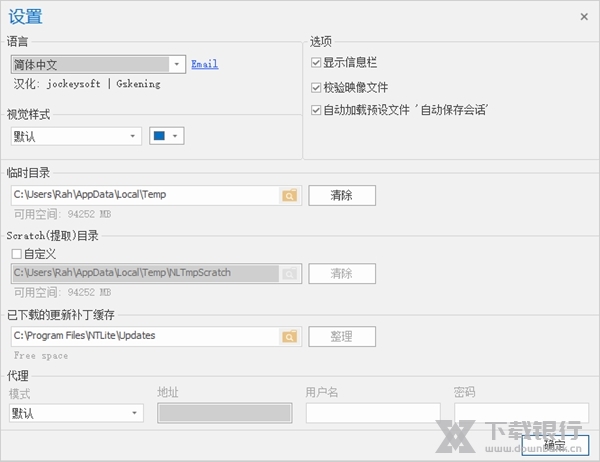Click 清除 button for temp directory
This screenshot has width=600, height=462.
click(x=342, y=195)
